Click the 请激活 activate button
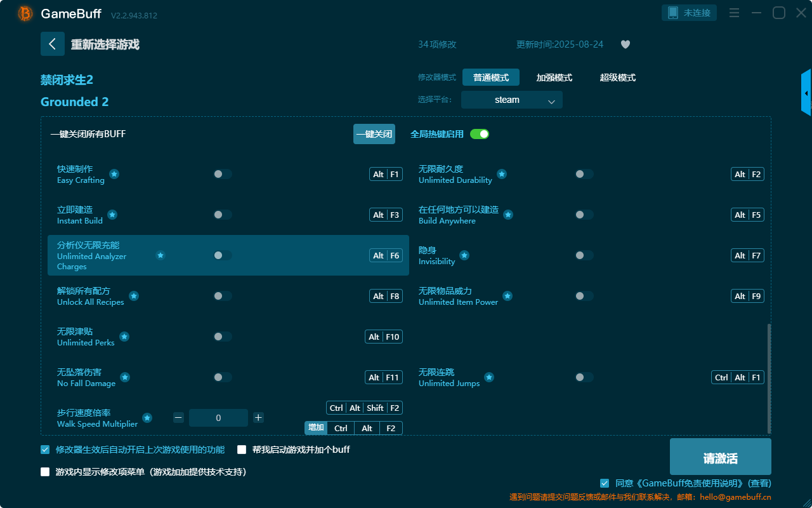 tap(721, 457)
